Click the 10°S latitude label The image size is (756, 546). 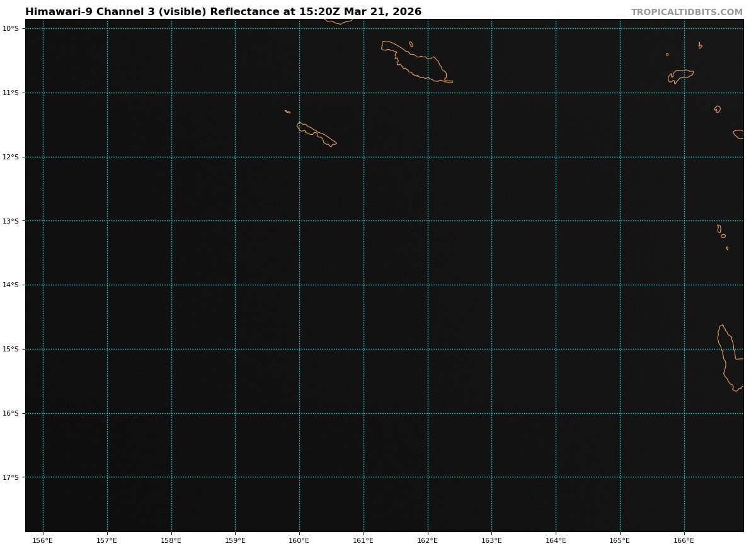11,29
